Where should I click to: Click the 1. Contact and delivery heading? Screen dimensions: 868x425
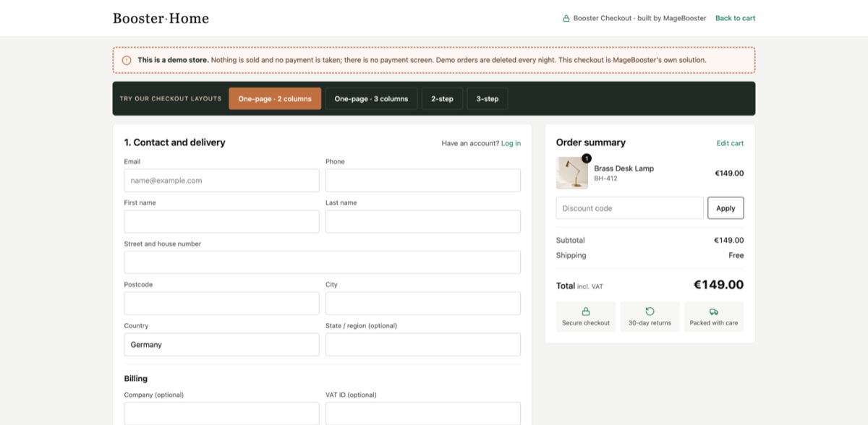tap(174, 142)
